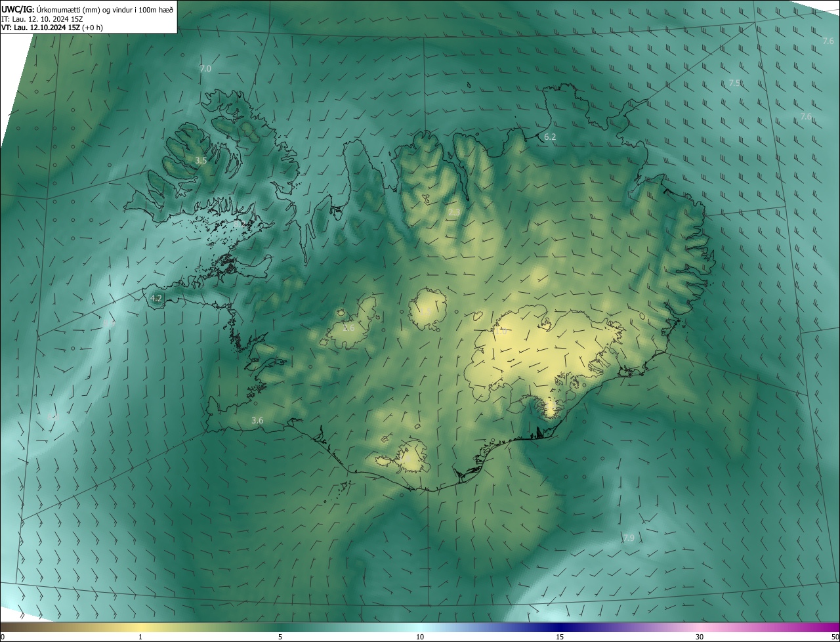Click the 0 tick on color scale
840x642 pixels.
pyautogui.click(x=3, y=637)
